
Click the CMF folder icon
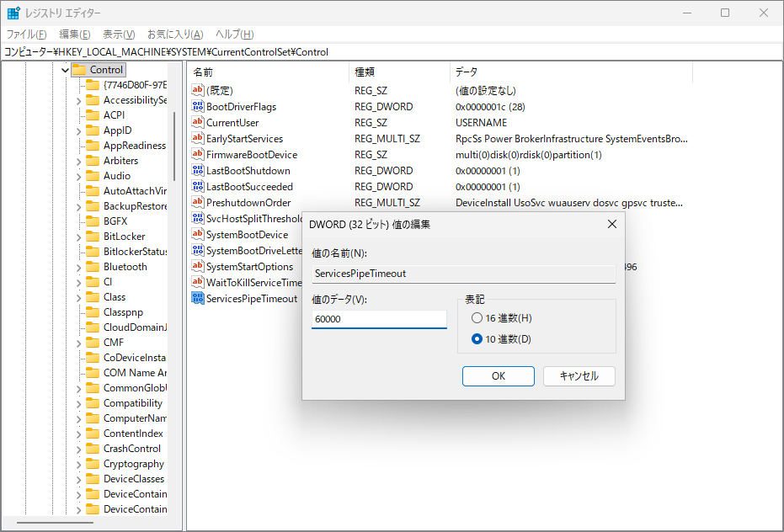(93, 343)
